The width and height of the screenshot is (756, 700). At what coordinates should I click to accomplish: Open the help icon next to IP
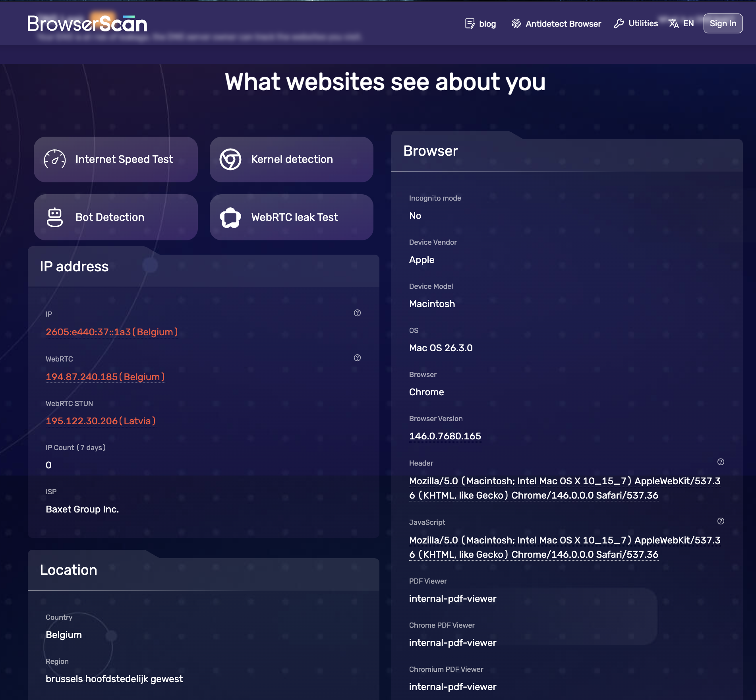pyautogui.click(x=357, y=313)
